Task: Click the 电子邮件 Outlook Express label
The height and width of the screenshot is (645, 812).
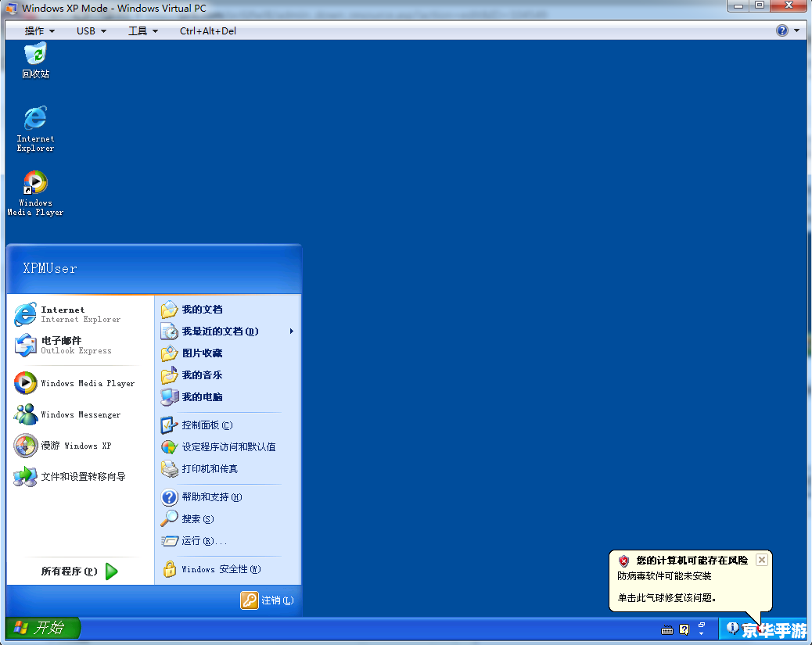Action: point(76,346)
